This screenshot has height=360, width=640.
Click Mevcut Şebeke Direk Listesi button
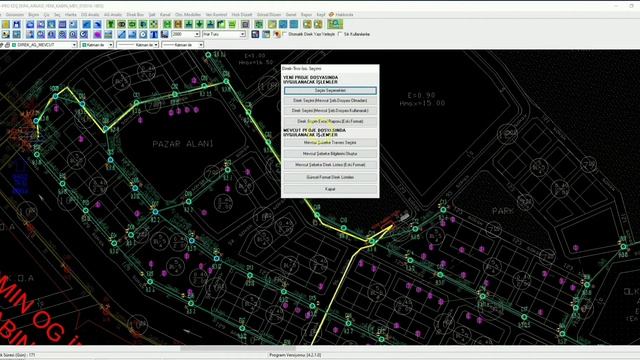330,164
